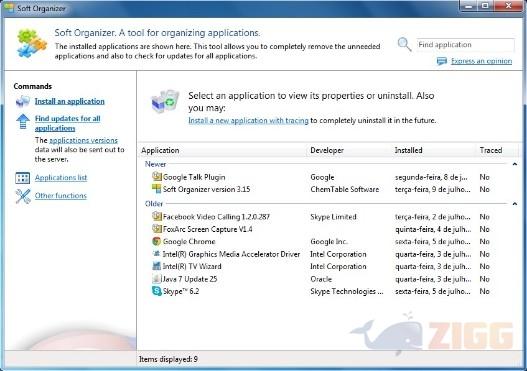This screenshot has width=527, height=371.
Task: Close the Soft Organizer window
Action: click(509, 6)
